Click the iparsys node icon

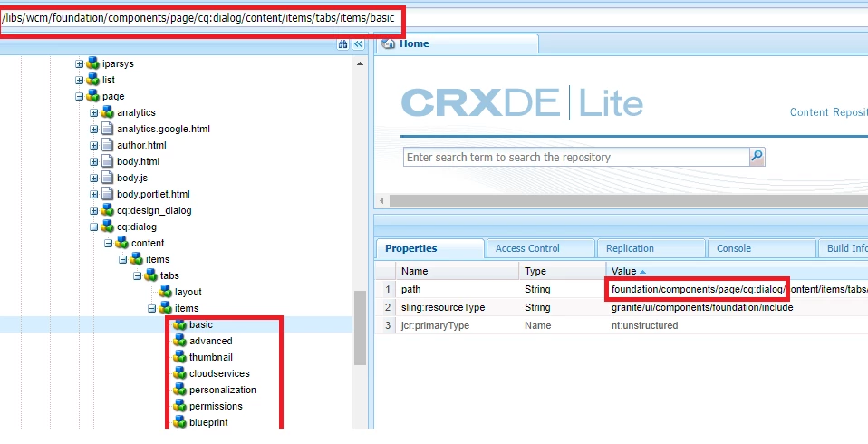[x=92, y=63]
